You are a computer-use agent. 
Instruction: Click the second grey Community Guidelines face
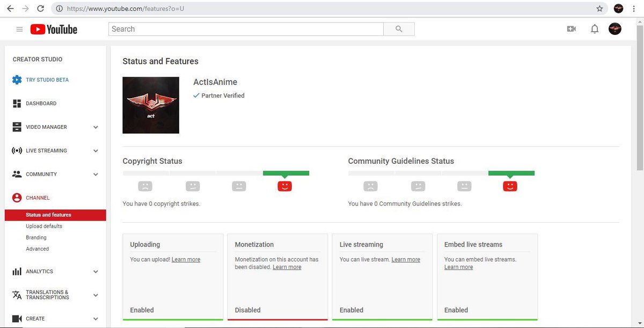[418, 186]
